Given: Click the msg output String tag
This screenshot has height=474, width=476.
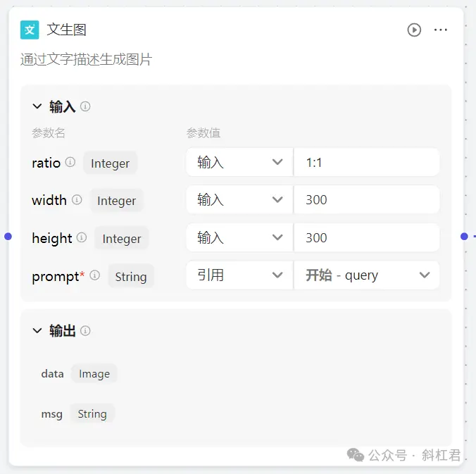Looking at the screenshot, I should pyautogui.click(x=92, y=413).
